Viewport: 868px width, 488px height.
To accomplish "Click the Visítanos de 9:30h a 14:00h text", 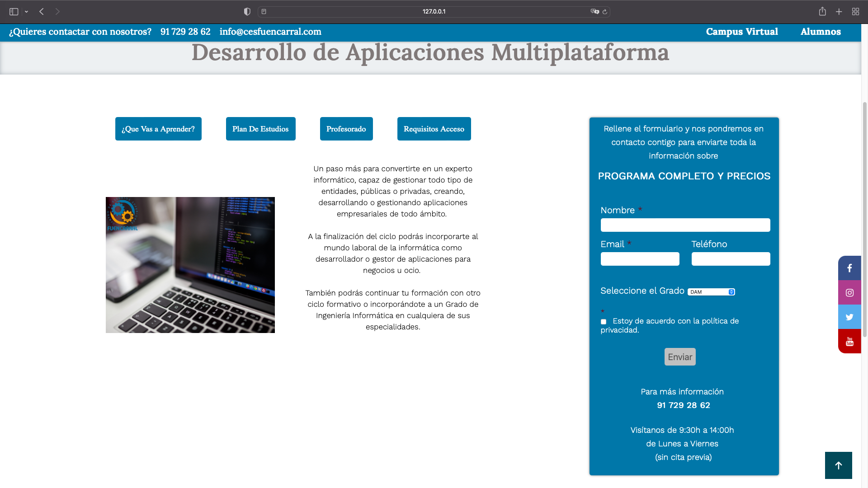I will (682, 430).
